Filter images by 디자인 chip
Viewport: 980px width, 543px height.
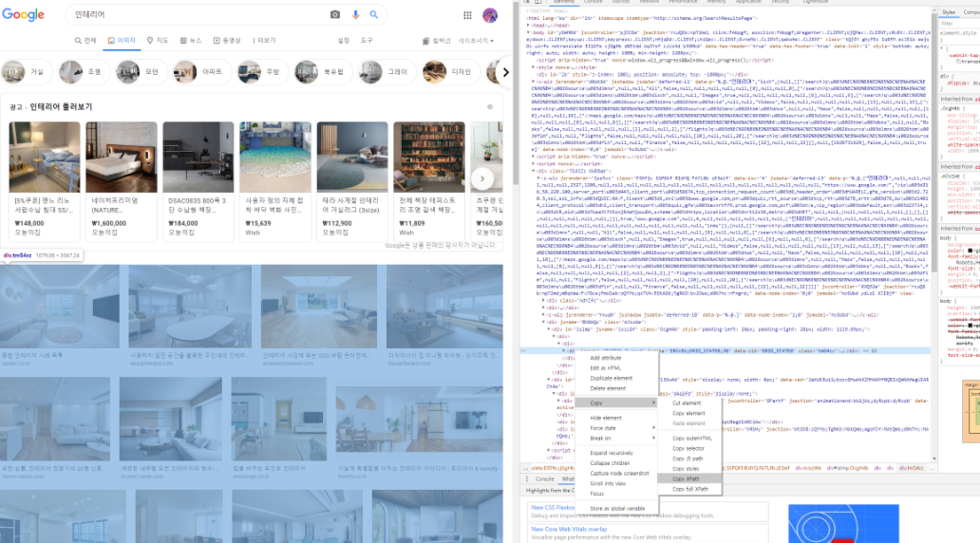pyautogui.click(x=451, y=72)
